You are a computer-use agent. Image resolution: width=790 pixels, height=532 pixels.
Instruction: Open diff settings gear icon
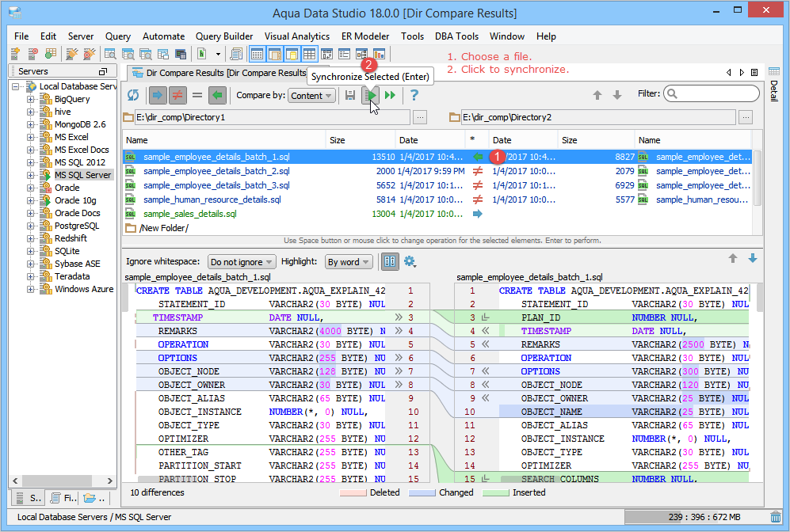[x=410, y=261]
